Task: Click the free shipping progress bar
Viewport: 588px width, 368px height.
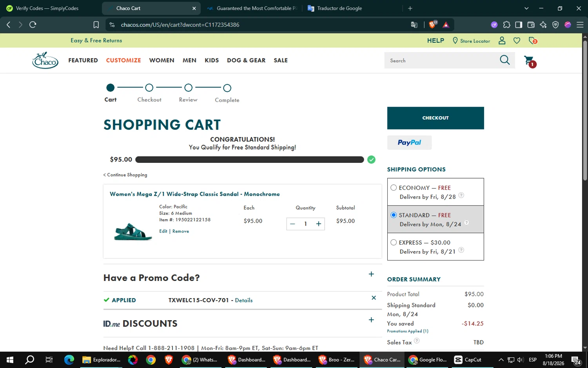Action: (250, 160)
